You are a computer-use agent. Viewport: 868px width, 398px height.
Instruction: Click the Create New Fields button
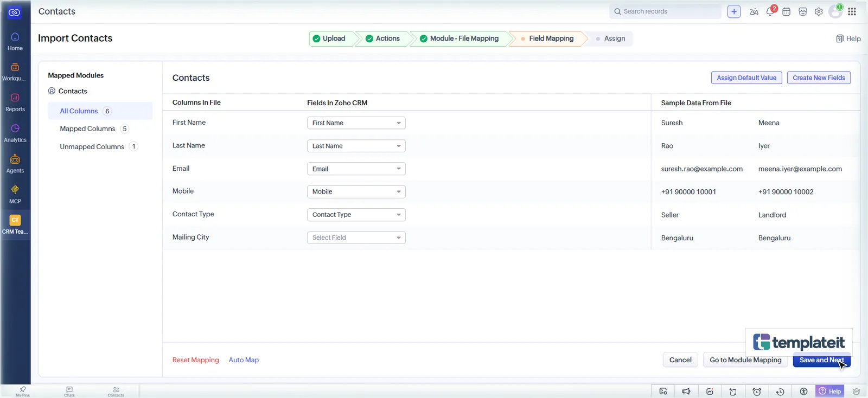tap(819, 78)
